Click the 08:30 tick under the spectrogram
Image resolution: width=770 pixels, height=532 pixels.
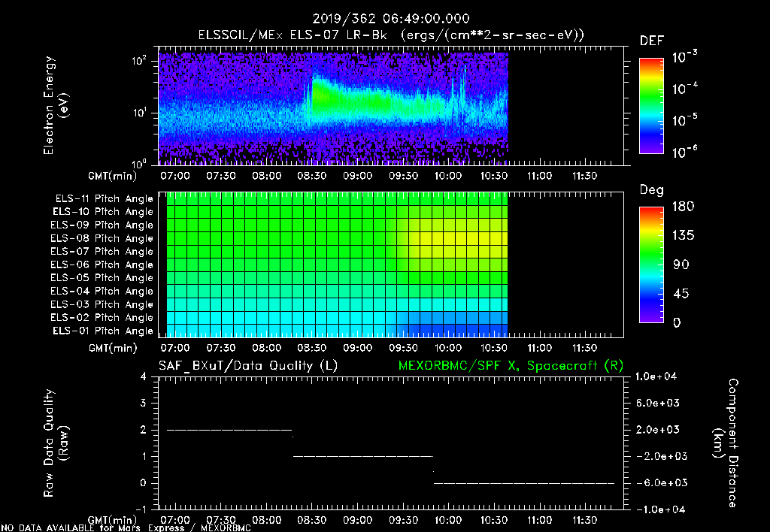(312, 175)
